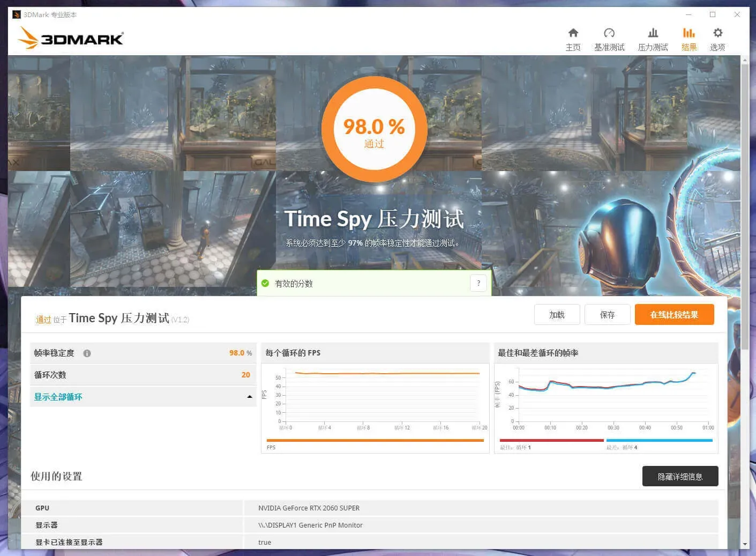Click the green valid score checkmark icon
This screenshot has width=756, height=556.
click(265, 283)
